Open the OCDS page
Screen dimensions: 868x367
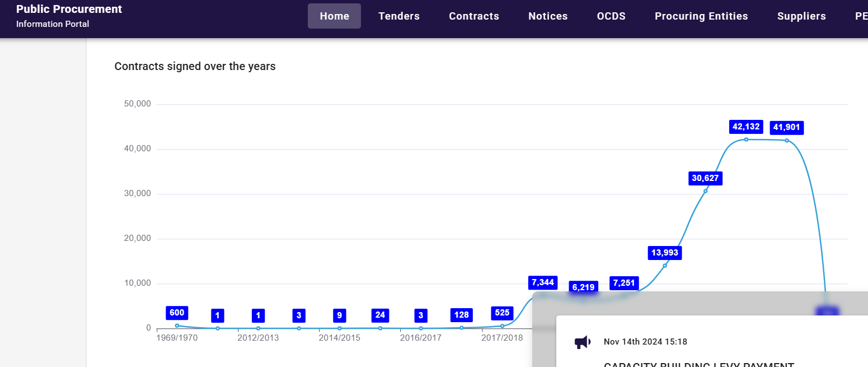tap(611, 16)
